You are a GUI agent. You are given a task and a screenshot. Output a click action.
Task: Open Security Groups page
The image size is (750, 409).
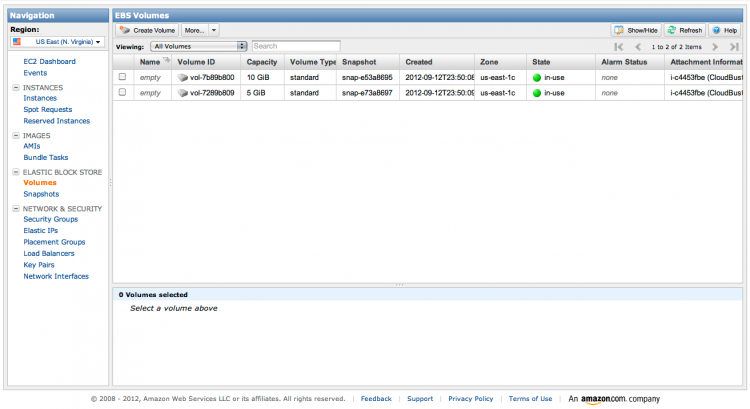pyautogui.click(x=50, y=219)
